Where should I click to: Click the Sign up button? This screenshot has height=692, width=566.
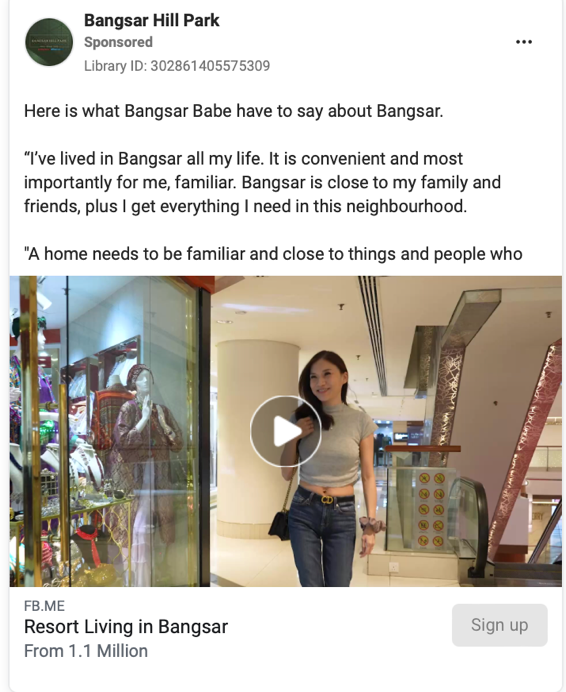(499, 625)
